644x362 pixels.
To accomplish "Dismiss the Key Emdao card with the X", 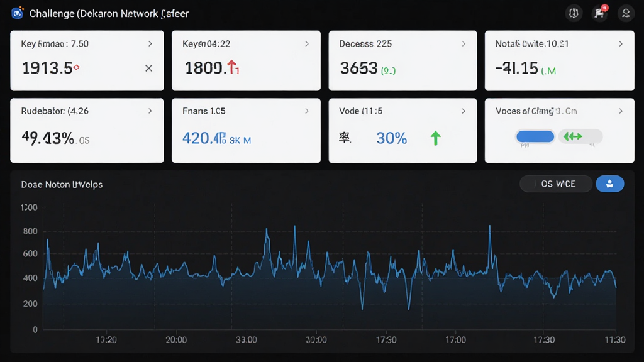I will coord(148,68).
